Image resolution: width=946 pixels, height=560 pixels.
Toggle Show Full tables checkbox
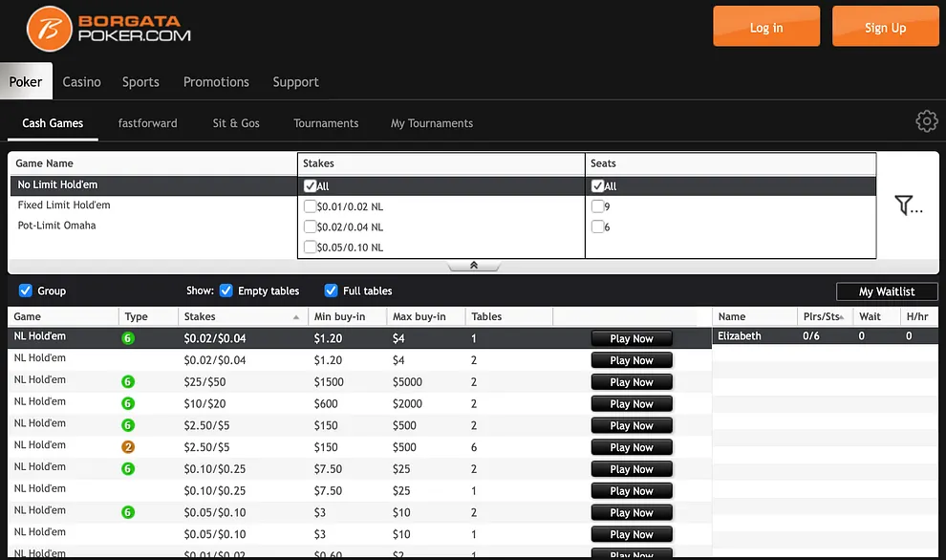click(x=332, y=291)
